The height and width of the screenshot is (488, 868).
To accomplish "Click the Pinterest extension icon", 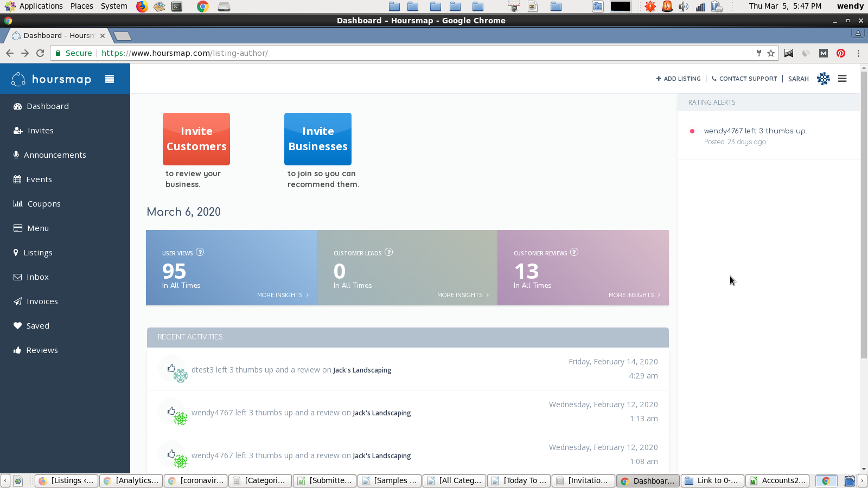I will [x=841, y=53].
